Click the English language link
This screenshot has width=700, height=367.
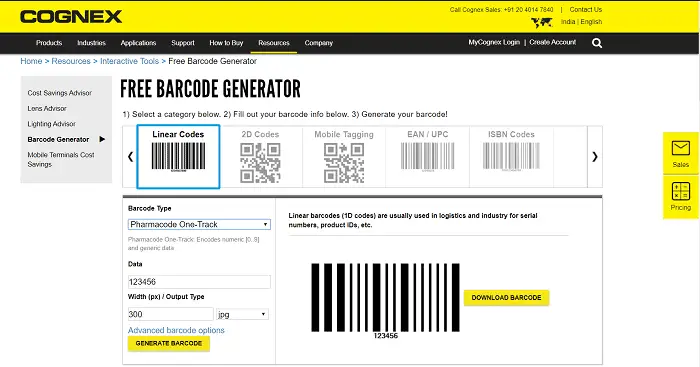[591, 21]
